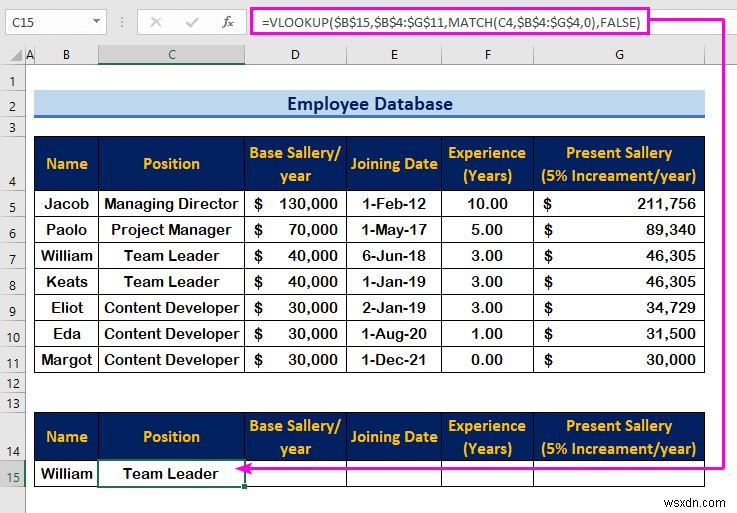737x513 pixels.
Task: Click the Select All corner triangle
Action: click(x=16, y=55)
